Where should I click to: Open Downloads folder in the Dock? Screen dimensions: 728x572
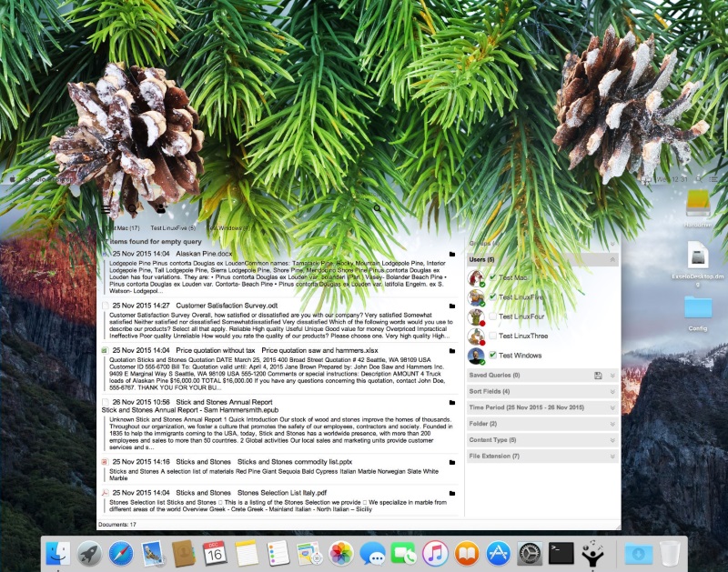tap(639, 554)
